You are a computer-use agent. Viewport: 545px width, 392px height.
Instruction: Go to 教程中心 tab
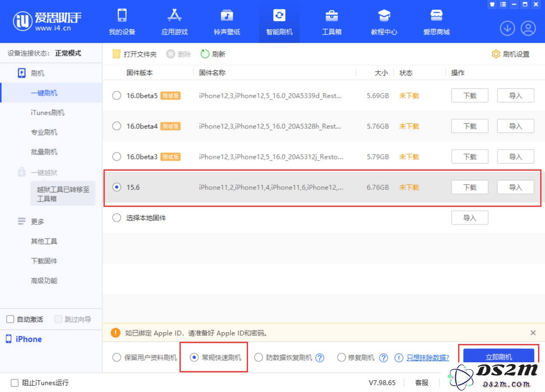click(384, 22)
